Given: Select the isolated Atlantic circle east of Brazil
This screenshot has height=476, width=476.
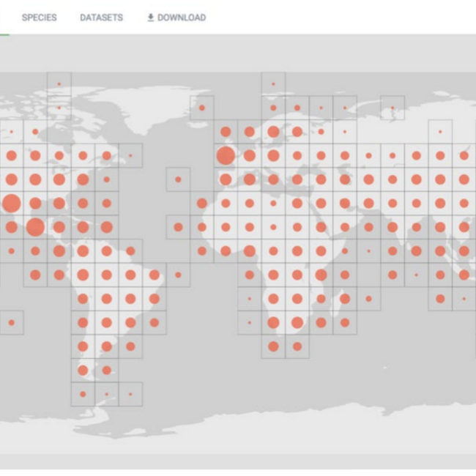Looking at the screenshot, I should 178,275.
